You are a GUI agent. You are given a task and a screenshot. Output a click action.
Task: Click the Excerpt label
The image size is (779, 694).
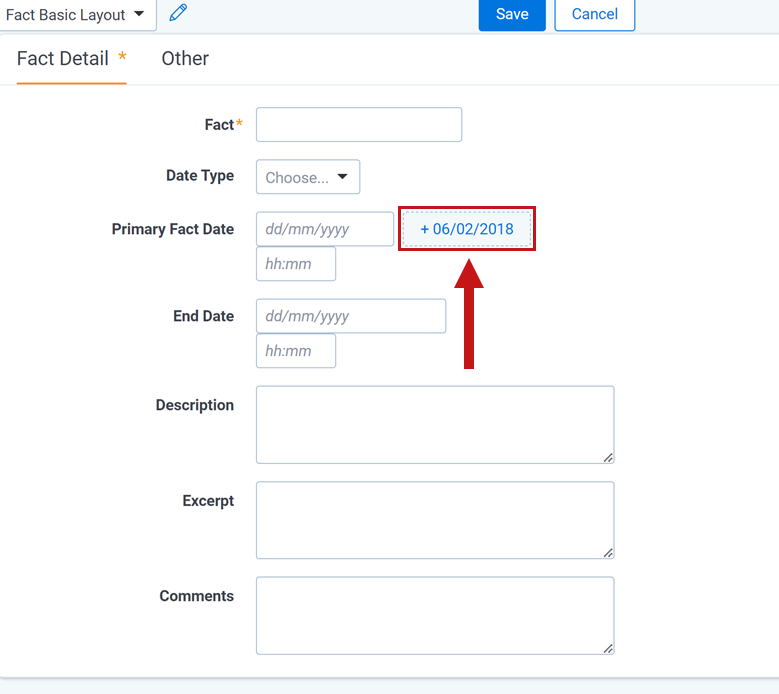click(208, 501)
